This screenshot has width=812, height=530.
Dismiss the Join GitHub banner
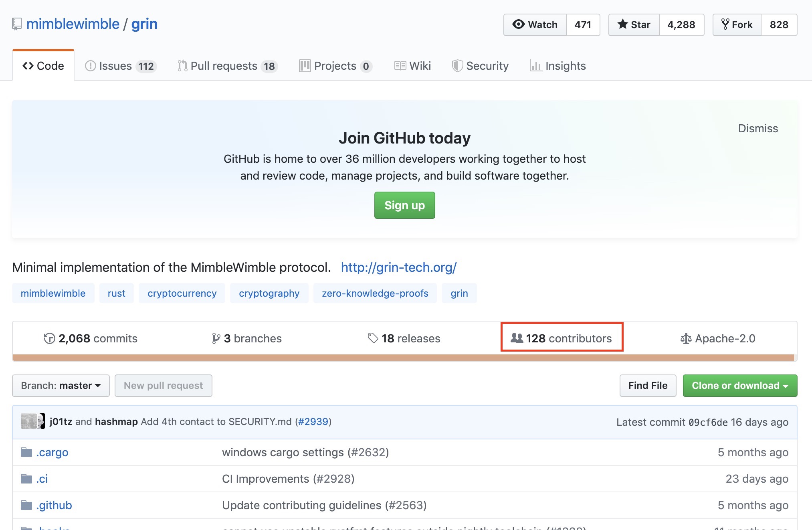[x=758, y=128]
